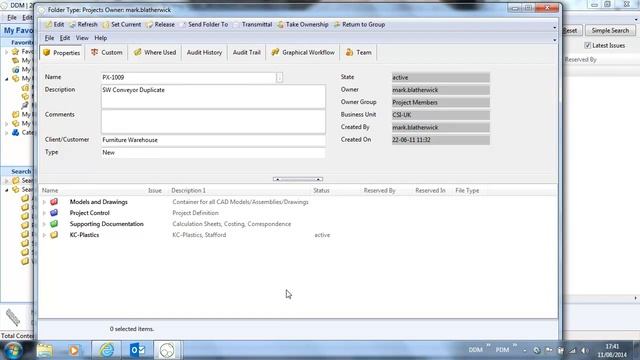Click the Client/Customer field
This screenshot has height=360, width=640.
click(213, 140)
